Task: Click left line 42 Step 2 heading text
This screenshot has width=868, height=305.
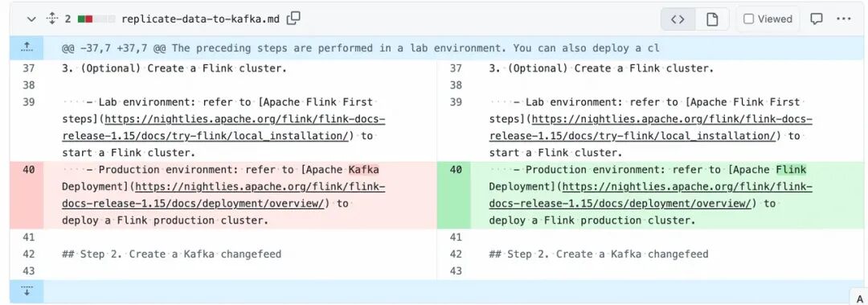Action: pos(172,254)
